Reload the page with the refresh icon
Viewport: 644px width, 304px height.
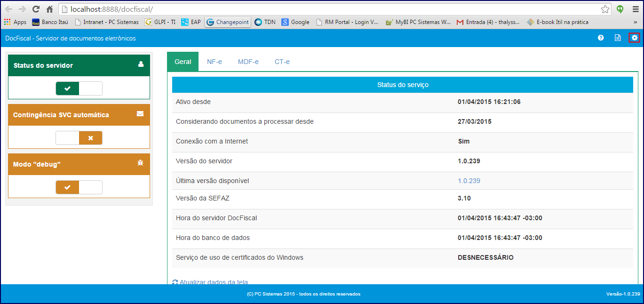pos(36,9)
